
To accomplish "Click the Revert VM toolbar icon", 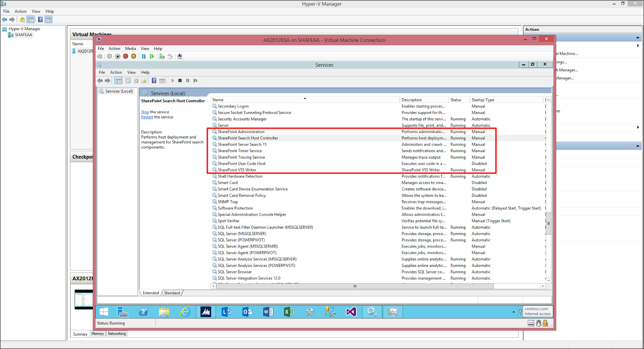I will (170, 56).
